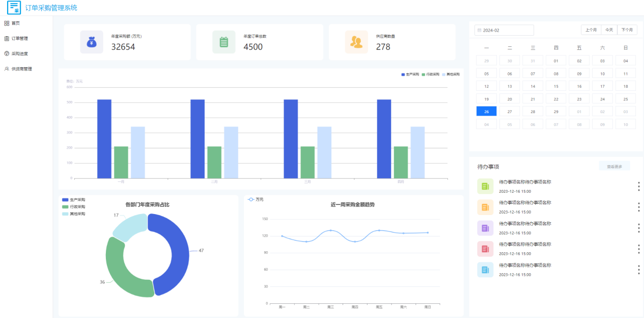
Task: Click the system logo icon in header
Action: coord(14,8)
